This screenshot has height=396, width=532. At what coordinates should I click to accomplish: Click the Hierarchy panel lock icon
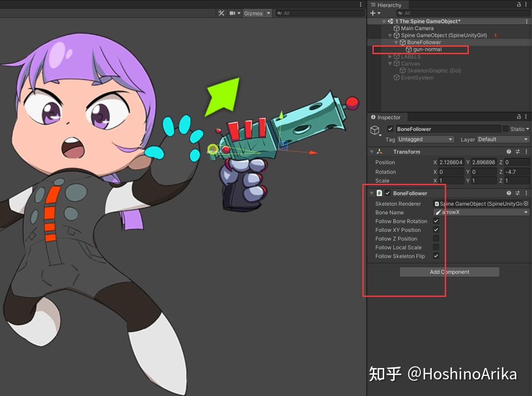(x=518, y=5)
